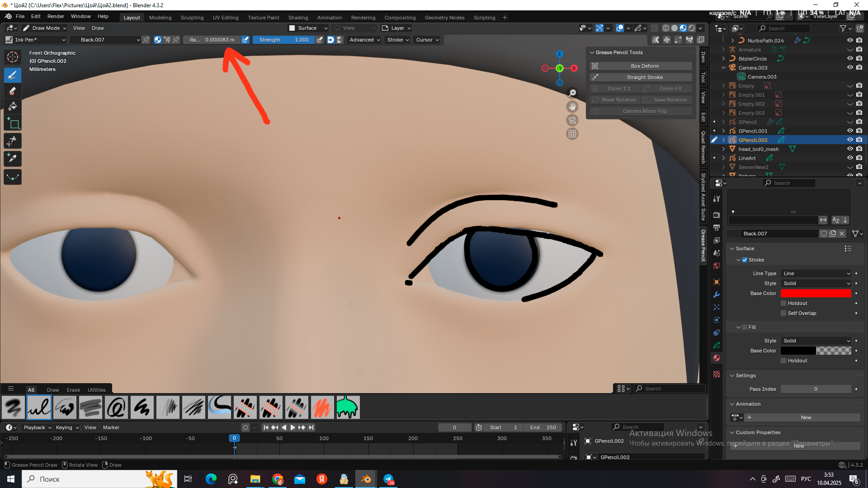Click the Pan view hand icon

[572, 107]
